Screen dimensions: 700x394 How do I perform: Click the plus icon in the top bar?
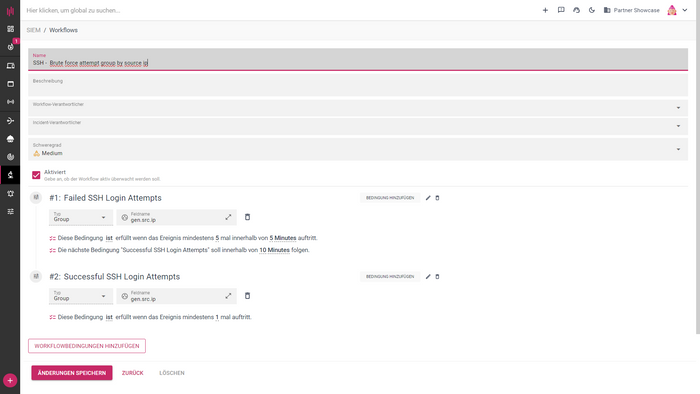point(545,10)
